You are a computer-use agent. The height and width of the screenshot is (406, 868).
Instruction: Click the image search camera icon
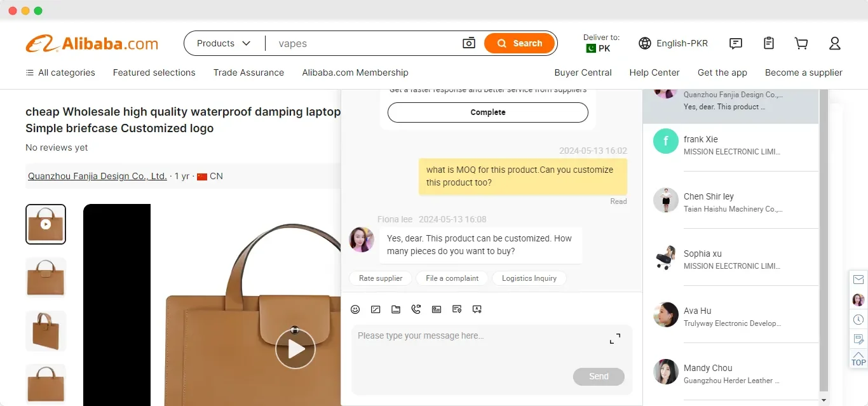tap(469, 43)
